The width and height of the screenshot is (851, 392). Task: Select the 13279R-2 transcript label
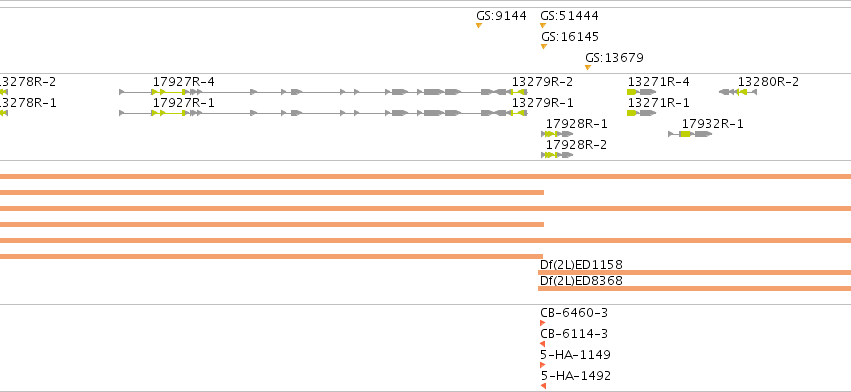coord(542,82)
